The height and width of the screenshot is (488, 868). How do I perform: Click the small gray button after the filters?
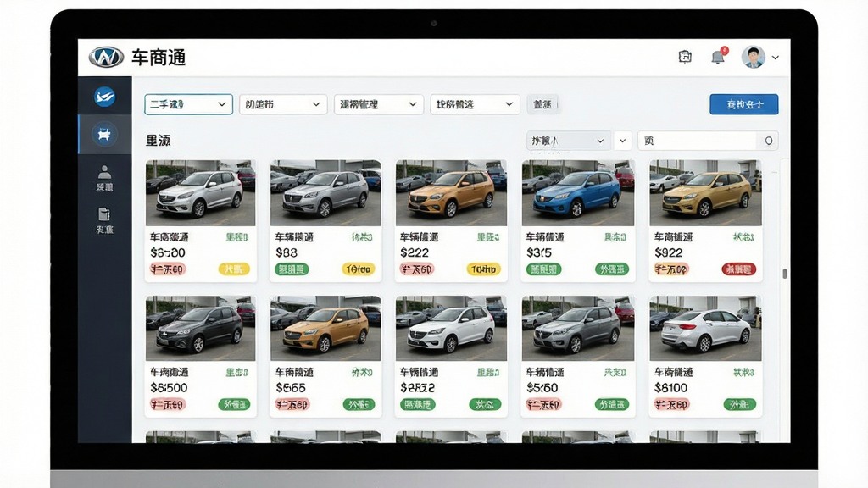coord(542,104)
